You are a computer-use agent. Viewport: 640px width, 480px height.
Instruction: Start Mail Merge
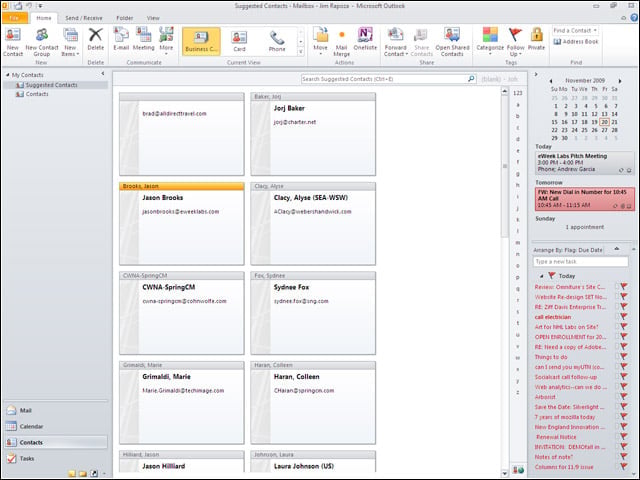pos(342,42)
